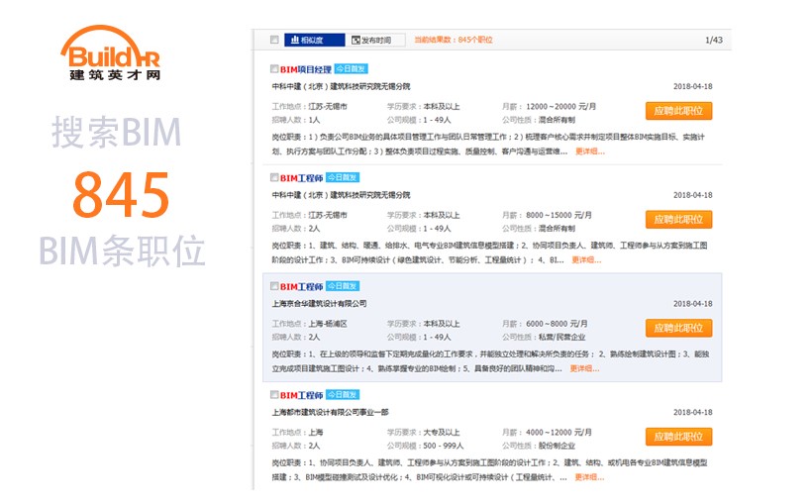Click the 当前结果数：845个职位 text
Screen dimensions: 812x504
454,40
